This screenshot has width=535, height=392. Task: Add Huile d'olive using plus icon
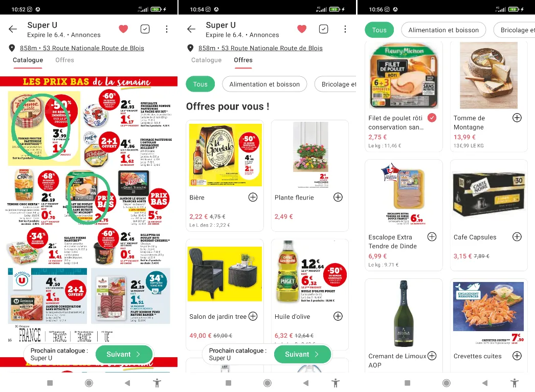point(338,317)
